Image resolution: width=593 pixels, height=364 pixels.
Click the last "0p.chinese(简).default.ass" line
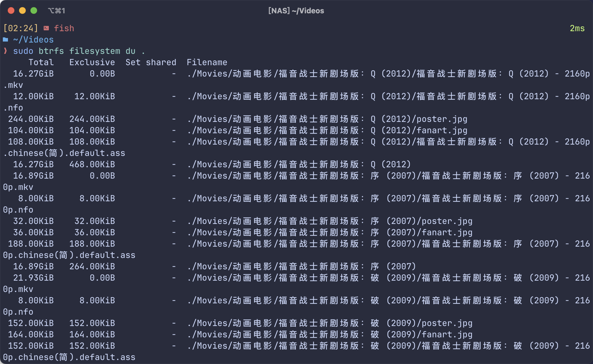pyautogui.click(x=69, y=357)
